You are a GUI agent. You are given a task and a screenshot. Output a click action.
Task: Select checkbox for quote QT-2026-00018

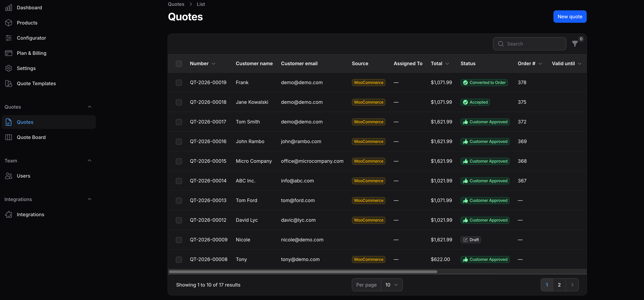pos(179,102)
